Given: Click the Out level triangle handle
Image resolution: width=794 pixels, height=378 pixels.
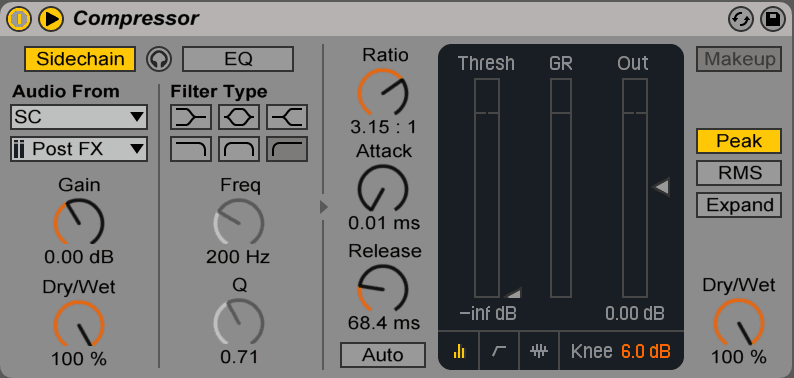Looking at the screenshot, I should [661, 187].
